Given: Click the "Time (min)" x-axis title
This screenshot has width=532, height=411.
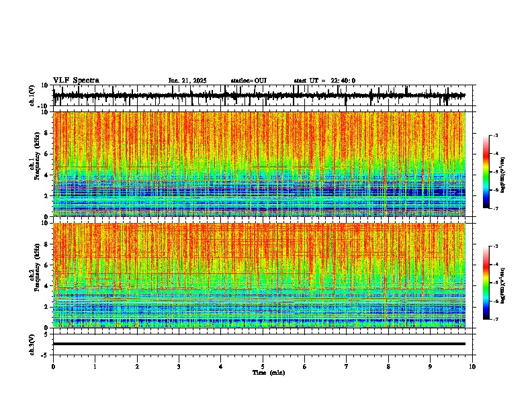Looking at the screenshot, I should [x=269, y=373].
